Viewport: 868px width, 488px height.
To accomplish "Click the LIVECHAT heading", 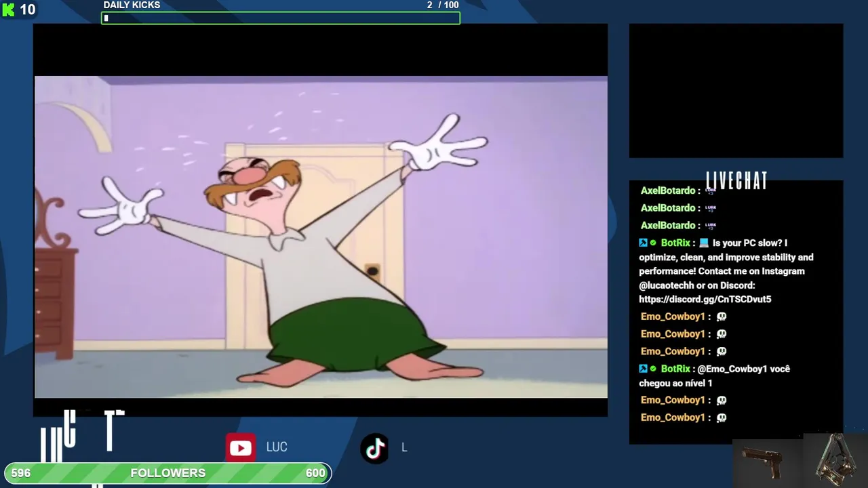I will click(736, 181).
